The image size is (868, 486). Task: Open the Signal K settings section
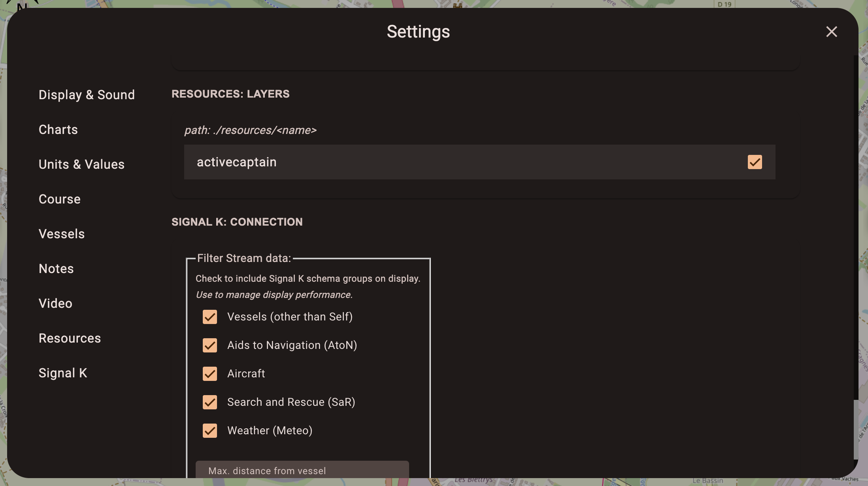pos(63,373)
